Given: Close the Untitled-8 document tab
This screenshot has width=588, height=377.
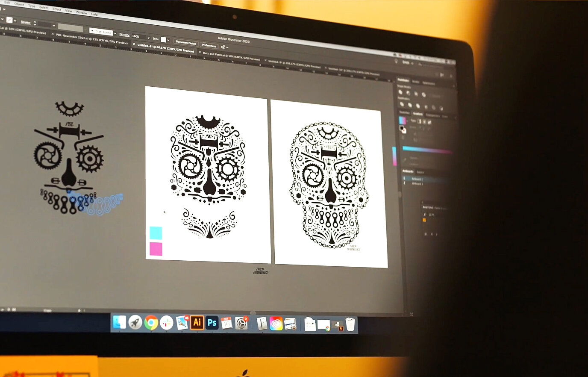Looking at the screenshot, I should point(134,44).
